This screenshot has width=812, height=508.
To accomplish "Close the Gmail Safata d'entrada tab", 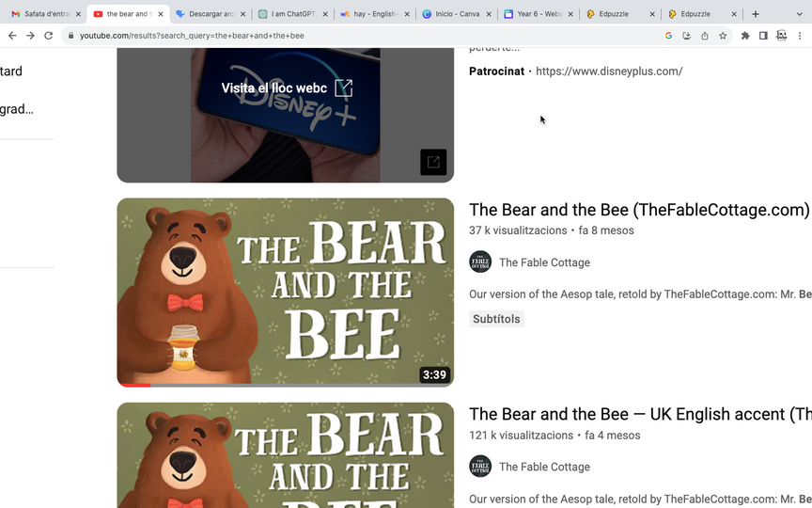I will click(x=78, y=14).
